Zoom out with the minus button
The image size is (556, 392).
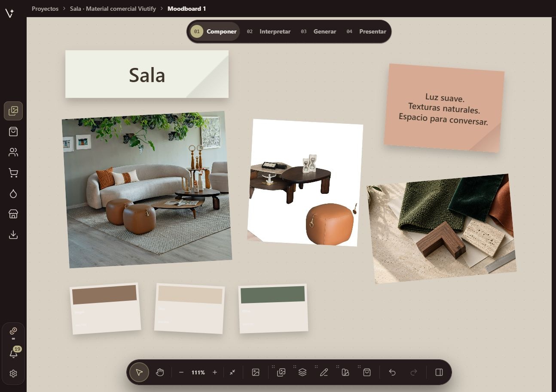point(181,372)
